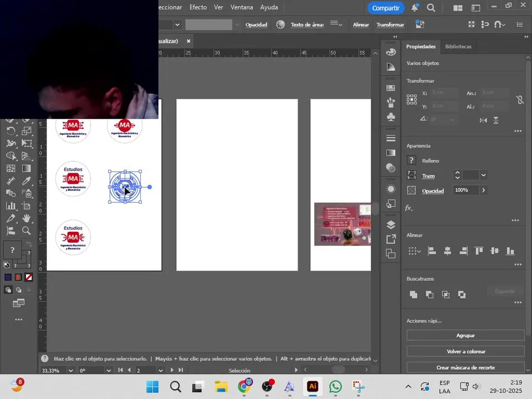
Task: Select the Gradient tool in toolbar
Action: click(x=27, y=168)
